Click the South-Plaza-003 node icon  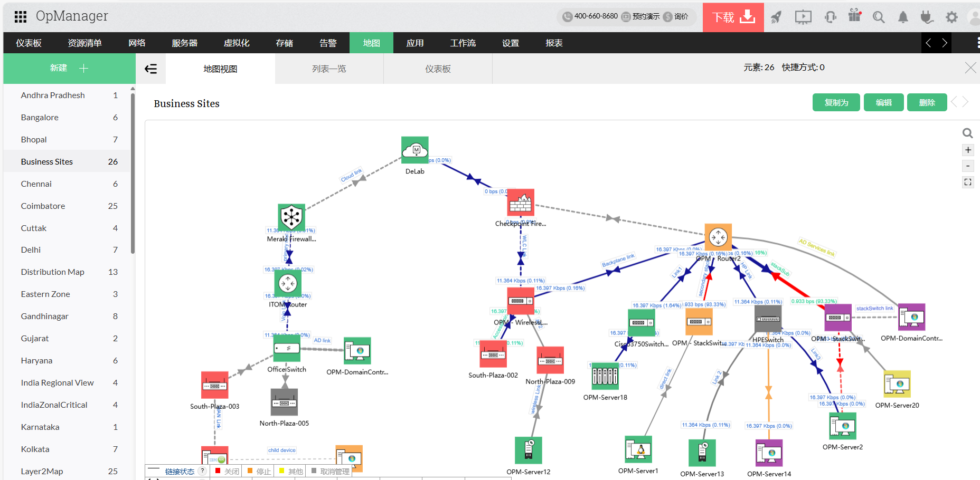(215, 385)
